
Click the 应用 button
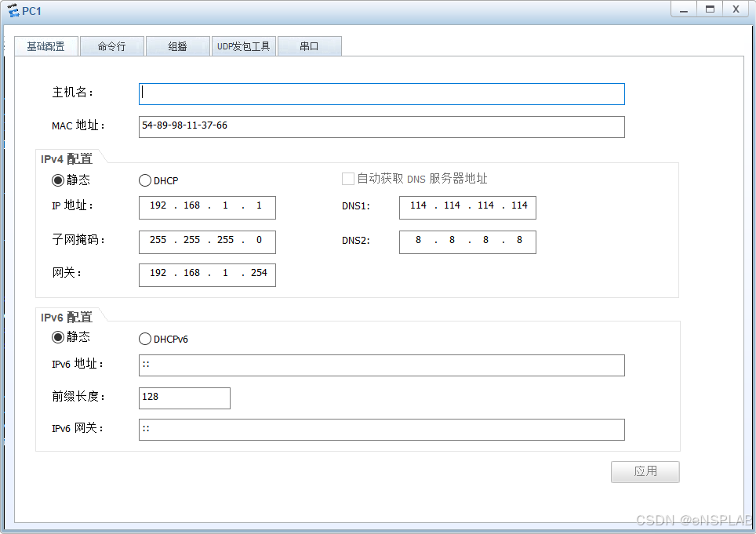[x=645, y=472]
